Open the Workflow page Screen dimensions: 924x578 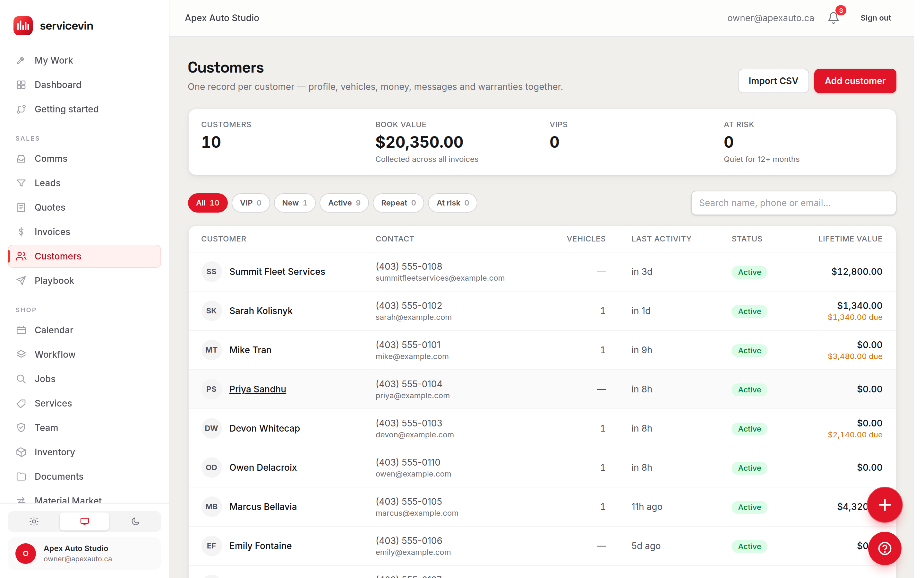coord(84,355)
